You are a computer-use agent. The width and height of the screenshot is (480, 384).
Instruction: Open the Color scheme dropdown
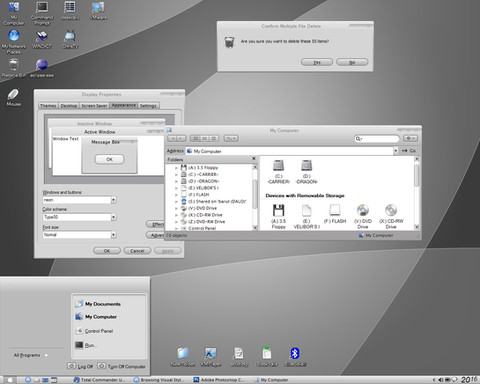114,217
